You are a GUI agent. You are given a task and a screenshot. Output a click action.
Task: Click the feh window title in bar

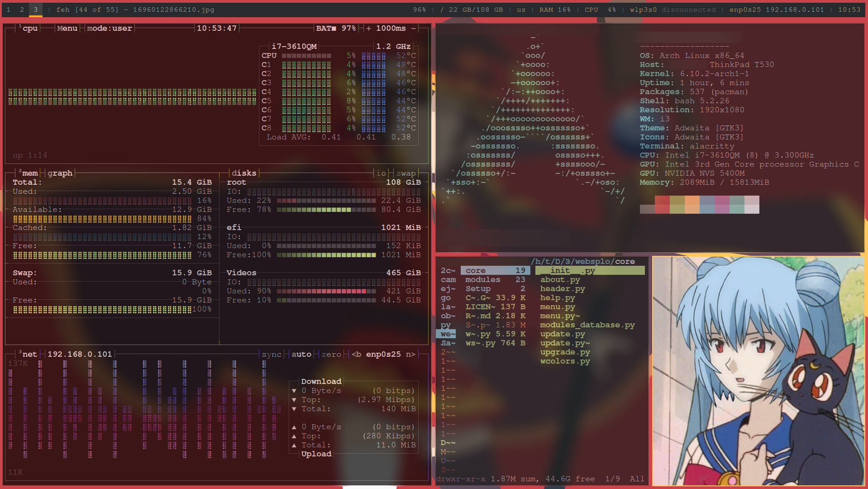tap(135, 10)
